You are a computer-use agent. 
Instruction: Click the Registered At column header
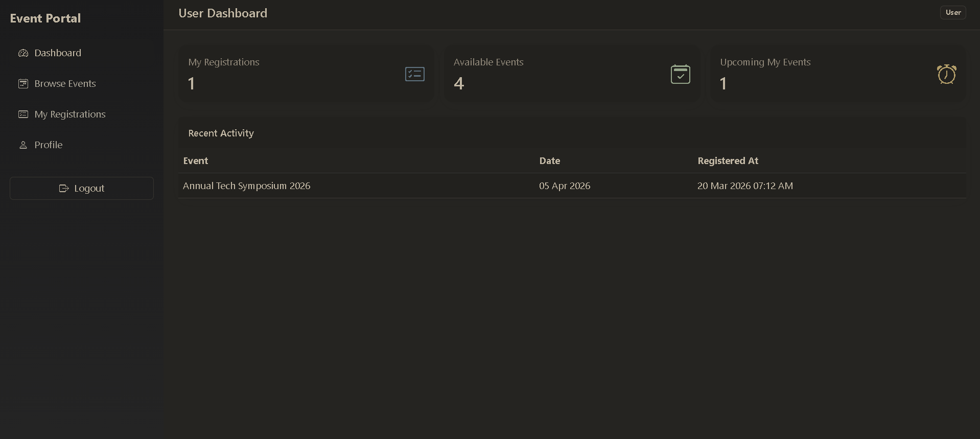[x=728, y=161]
